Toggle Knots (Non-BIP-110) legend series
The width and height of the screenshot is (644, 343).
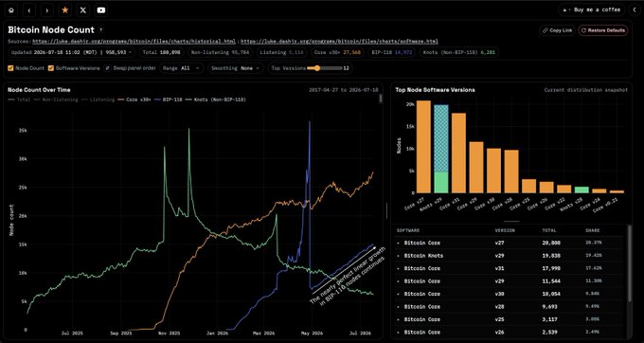click(x=216, y=99)
